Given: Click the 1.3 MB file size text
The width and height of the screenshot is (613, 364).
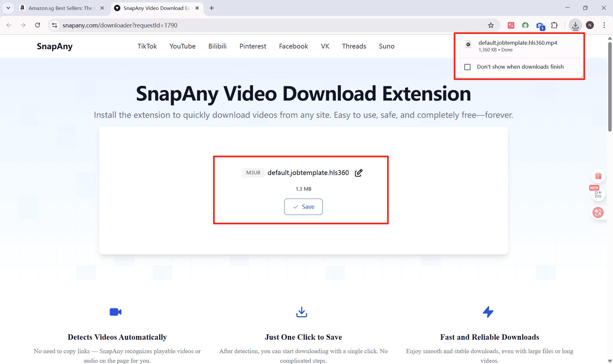Looking at the screenshot, I should (x=303, y=189).
